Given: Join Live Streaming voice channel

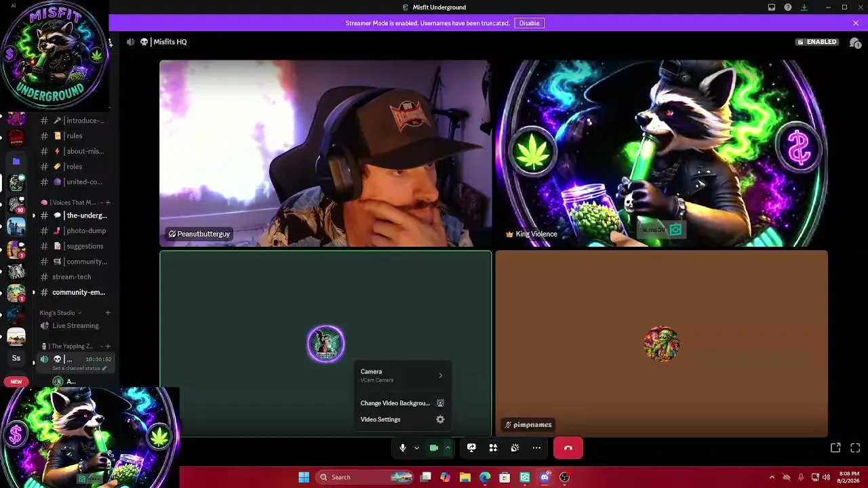Looking at the screenshot, I should coord(75,325).
